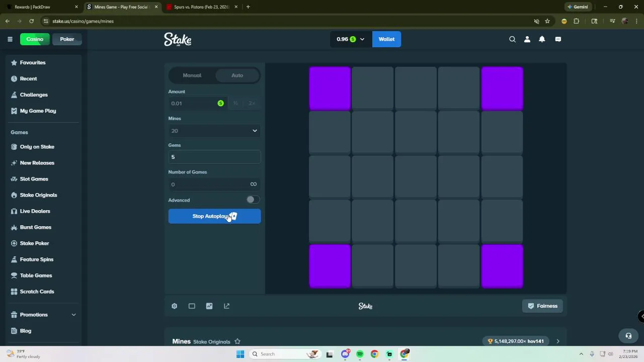644x362 pixels.
Task: Open Slot Games in sidebar
Action: 34,179
